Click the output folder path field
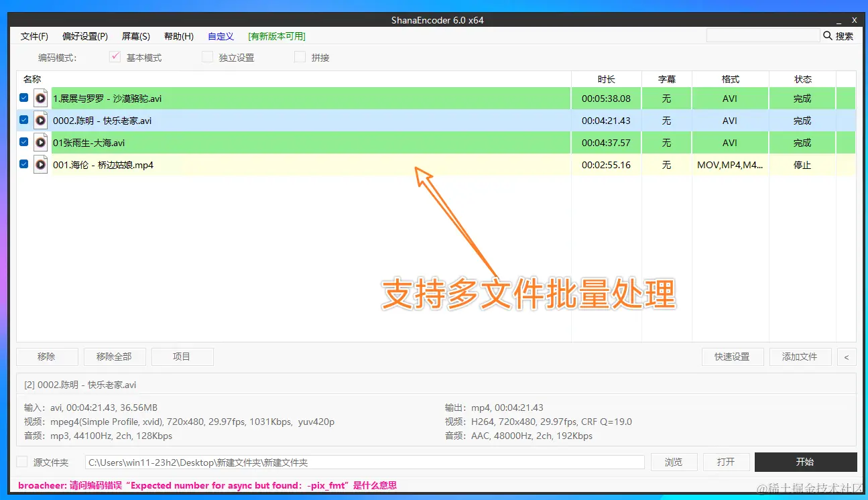The width and height of the screenshot is (868, 500). click(x=365, y=462)
